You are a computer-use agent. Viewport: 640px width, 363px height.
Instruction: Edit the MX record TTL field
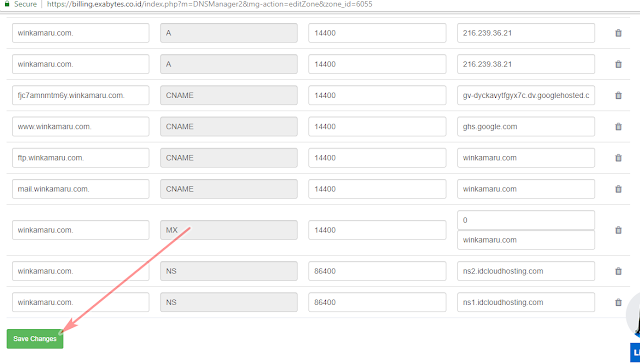[377, 230]
